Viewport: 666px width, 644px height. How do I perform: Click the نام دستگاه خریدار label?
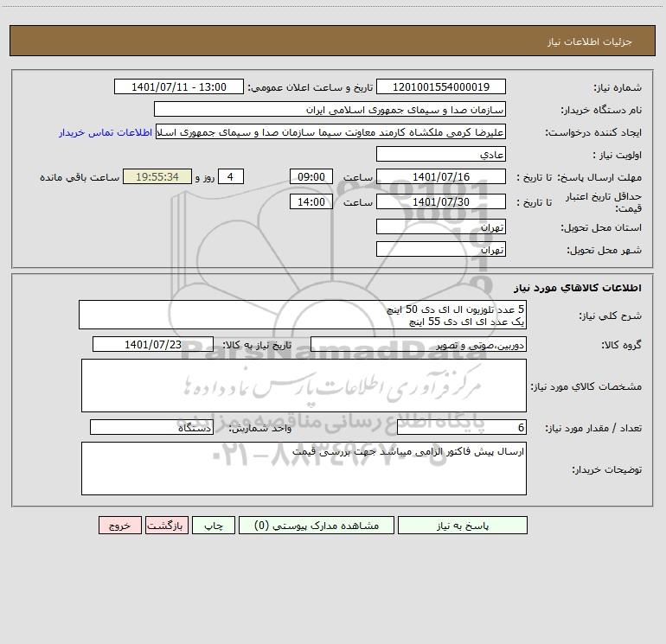[601, 111]
